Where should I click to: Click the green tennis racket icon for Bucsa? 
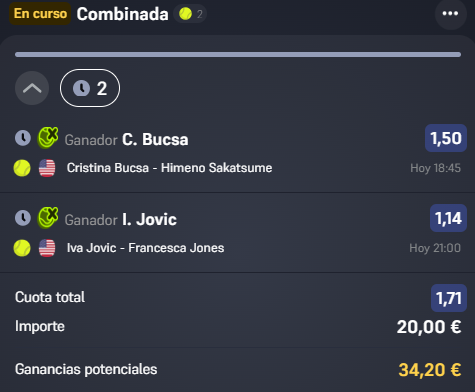tap(48, 137)
